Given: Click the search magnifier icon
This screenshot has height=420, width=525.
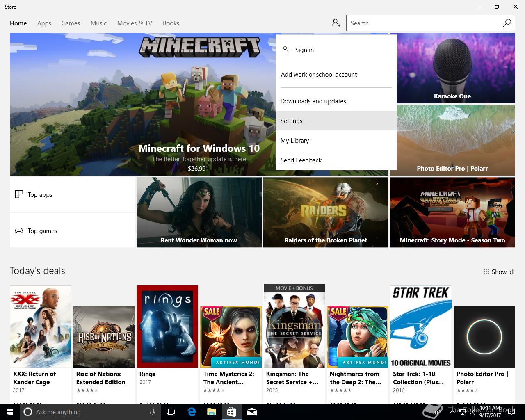Looking at the screenshot, I should (x=507, y=23).
